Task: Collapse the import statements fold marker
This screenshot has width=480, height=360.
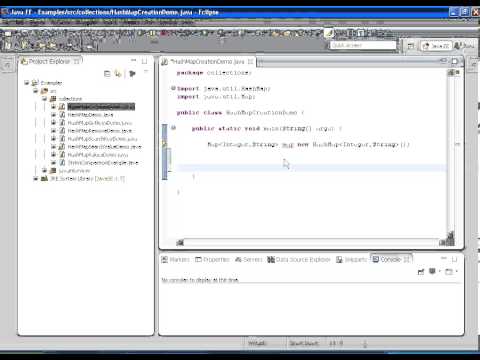Action: click(173, 88)
